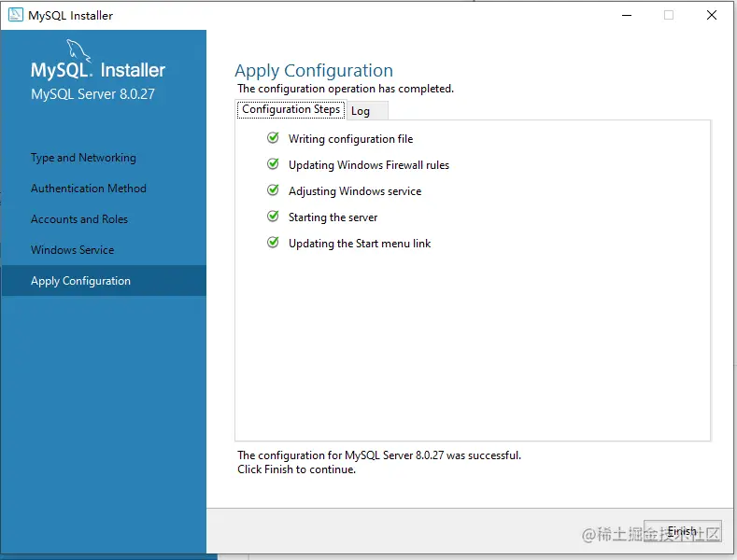Open the Windows Service step
The width and height of the screenshot is (737, 560).
pos(72,250)
